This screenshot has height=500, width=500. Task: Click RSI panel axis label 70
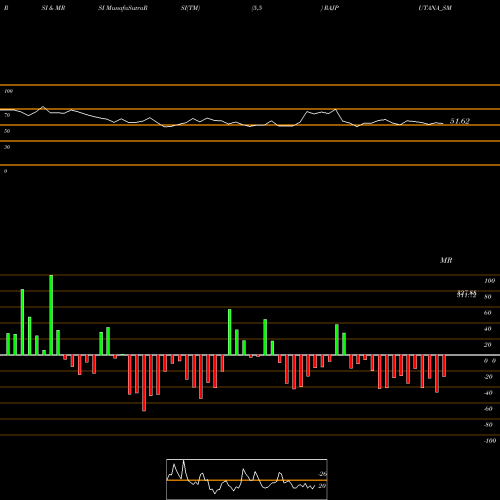point(7,115)
